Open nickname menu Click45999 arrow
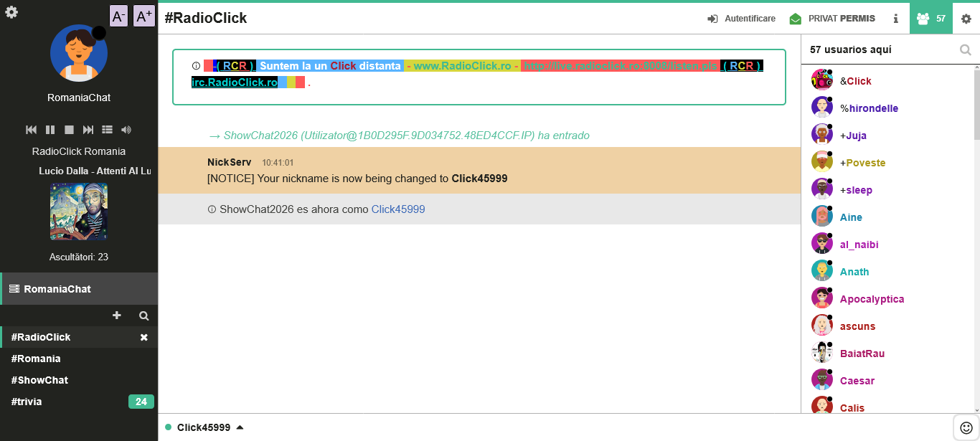The width and height of the screenshot is (980, 441). 240,427
